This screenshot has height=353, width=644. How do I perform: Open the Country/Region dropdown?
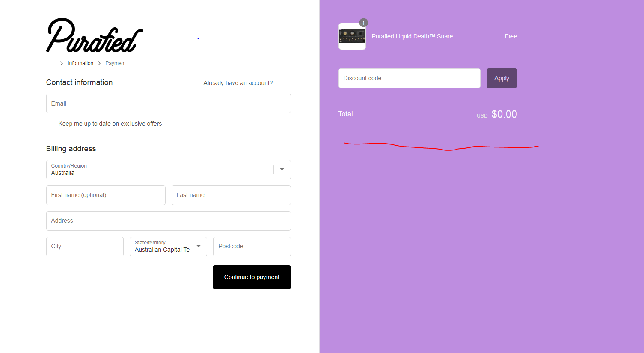pyautogui.click(x=169, y=170)
